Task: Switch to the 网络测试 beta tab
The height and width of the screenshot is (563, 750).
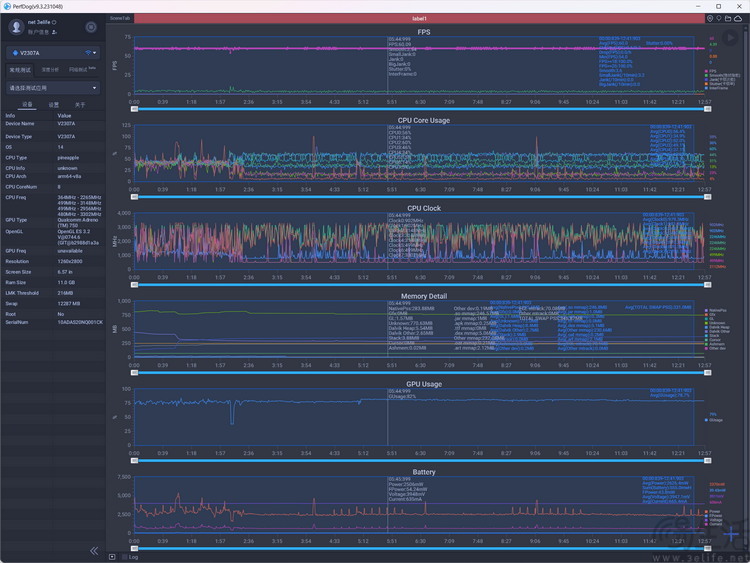Action: coord(82,70)
